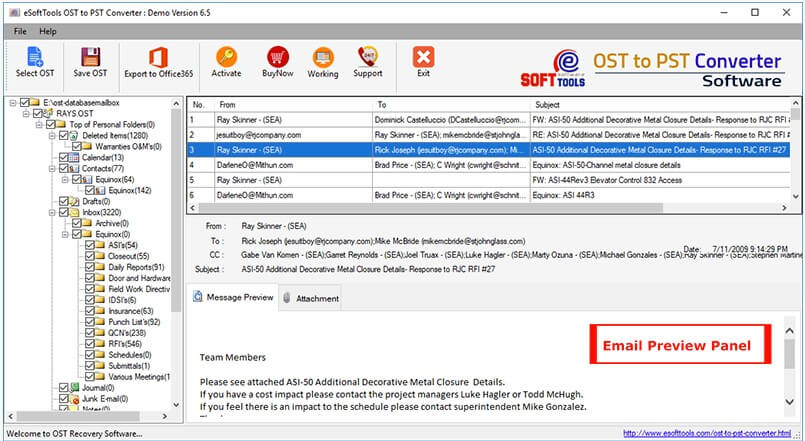Uncheck the QCN's(238) checkbox

[x=90, y=333]
